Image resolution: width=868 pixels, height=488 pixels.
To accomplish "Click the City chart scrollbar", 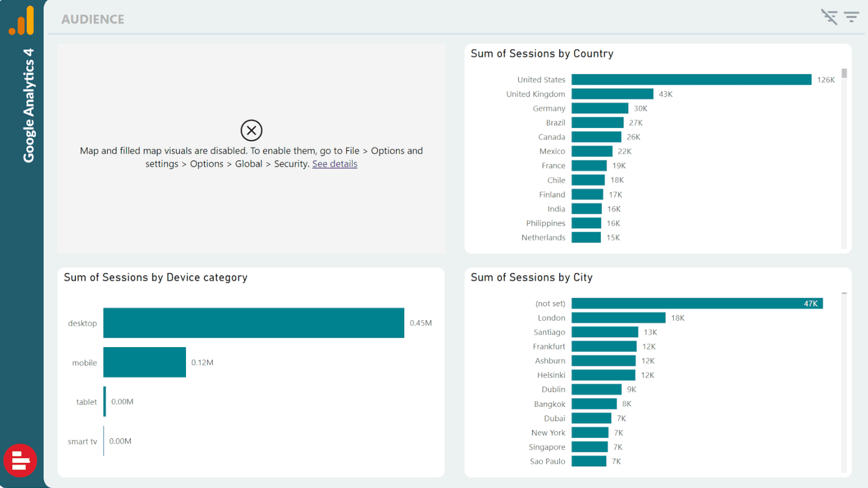I will (844, 380).
